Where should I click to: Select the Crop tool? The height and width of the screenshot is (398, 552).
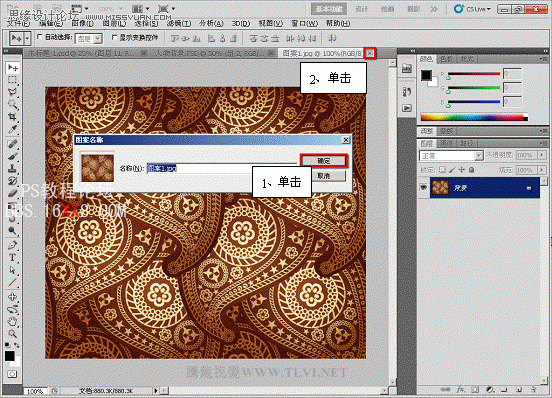point(13,117)
